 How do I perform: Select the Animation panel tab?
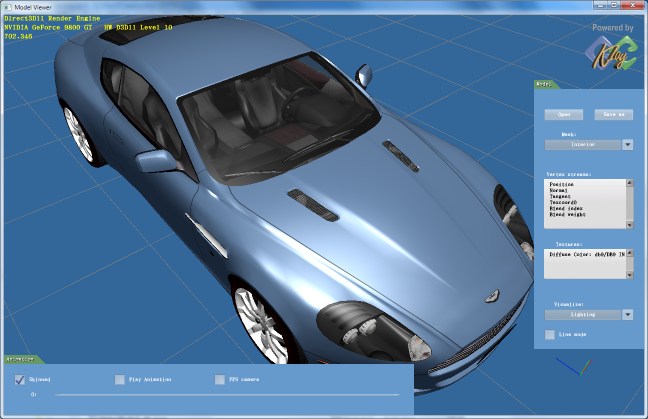23,359
